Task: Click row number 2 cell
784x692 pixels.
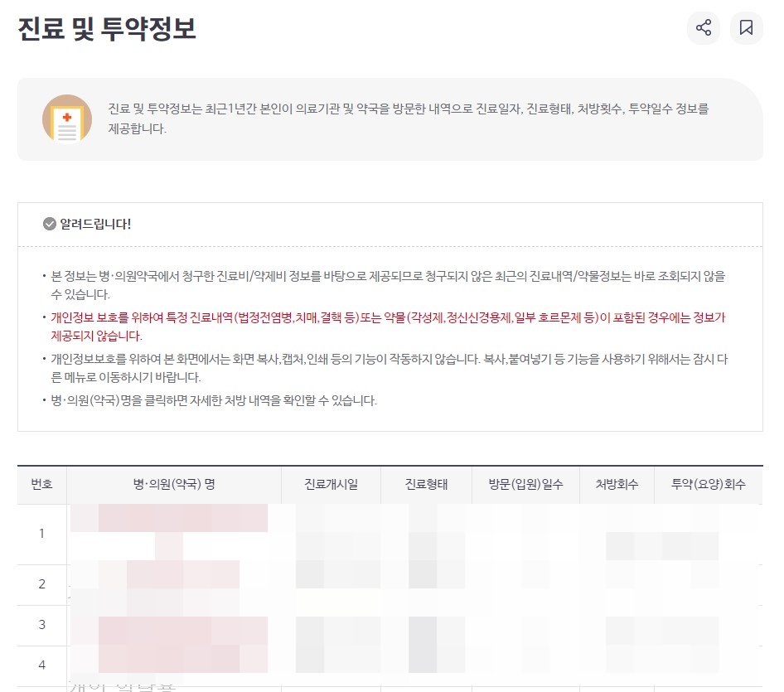Action: pyautogui.click(x=42, y=584)
